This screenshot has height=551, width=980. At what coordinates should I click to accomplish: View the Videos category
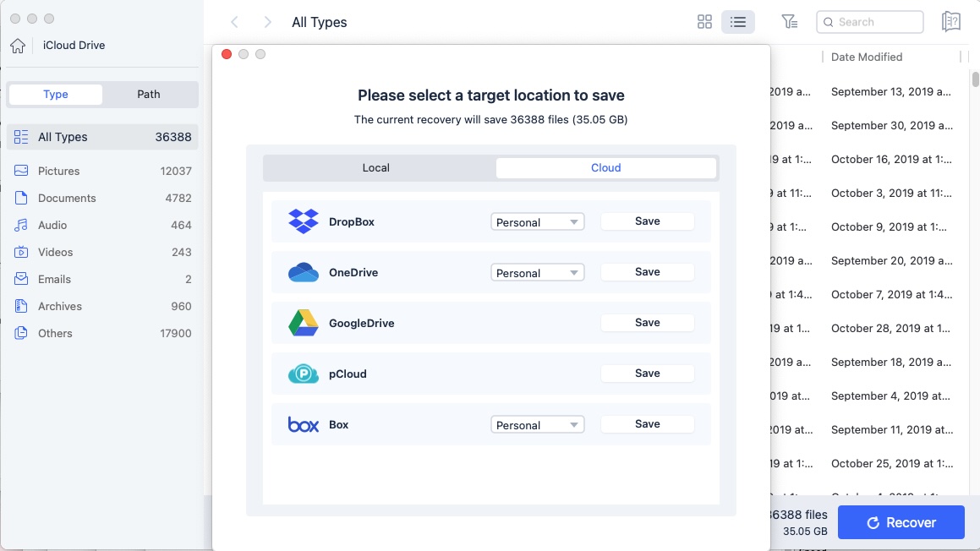click(x=56, y=252)
